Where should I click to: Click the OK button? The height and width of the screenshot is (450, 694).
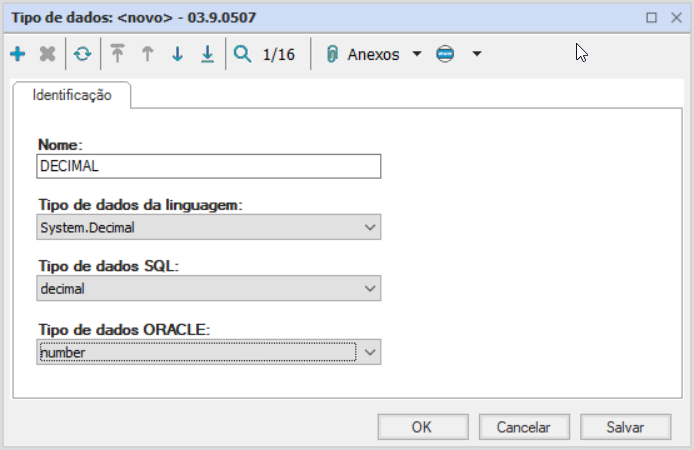[x=423, y=427]
